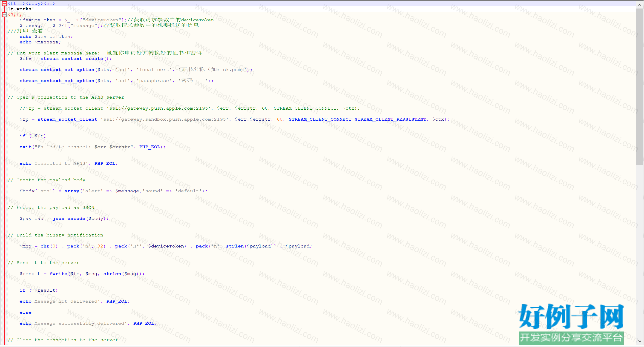Click the 'passphrase' option string
This screenshot has width=644, height=347.
(154, 81)
